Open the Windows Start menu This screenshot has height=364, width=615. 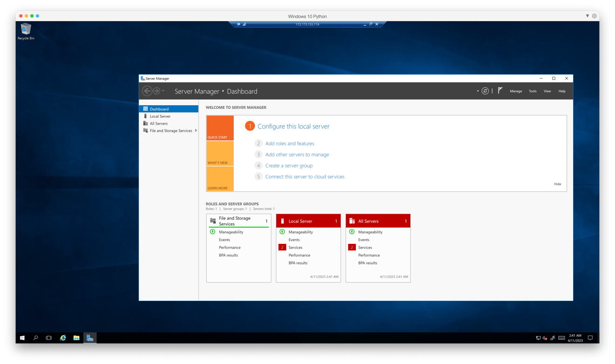pyautogui.click(x=22, y=338)
